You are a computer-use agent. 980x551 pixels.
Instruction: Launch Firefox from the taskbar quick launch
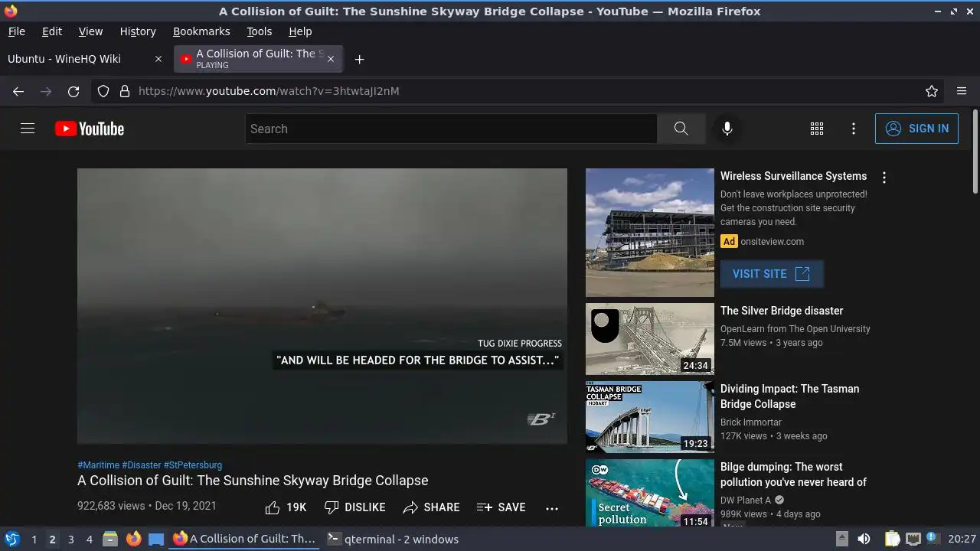(133, 539)
